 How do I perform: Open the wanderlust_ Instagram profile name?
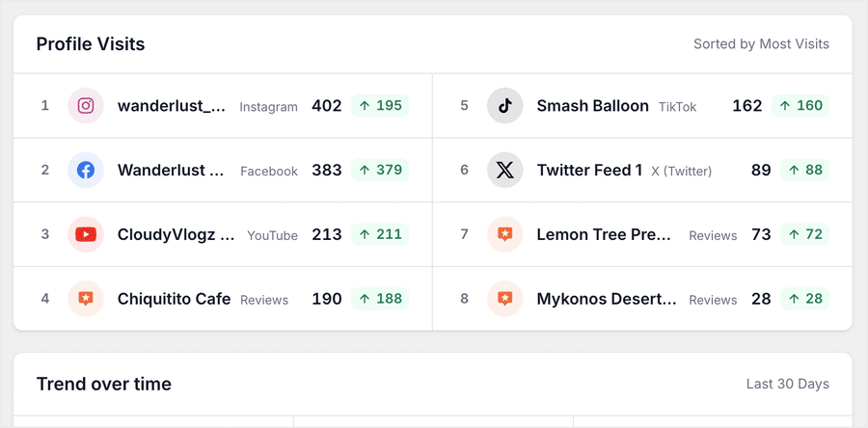(x=172, y=106)
